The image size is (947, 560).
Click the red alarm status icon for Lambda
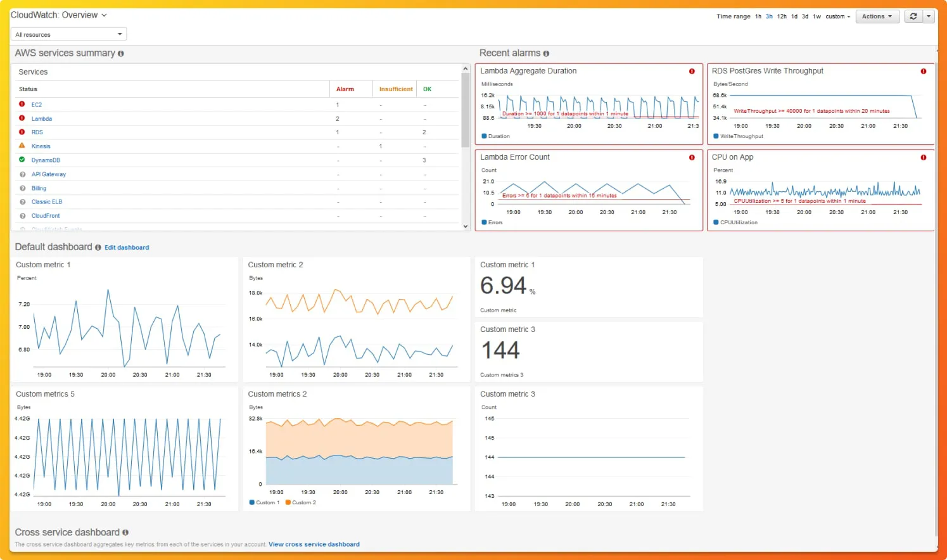22,118
